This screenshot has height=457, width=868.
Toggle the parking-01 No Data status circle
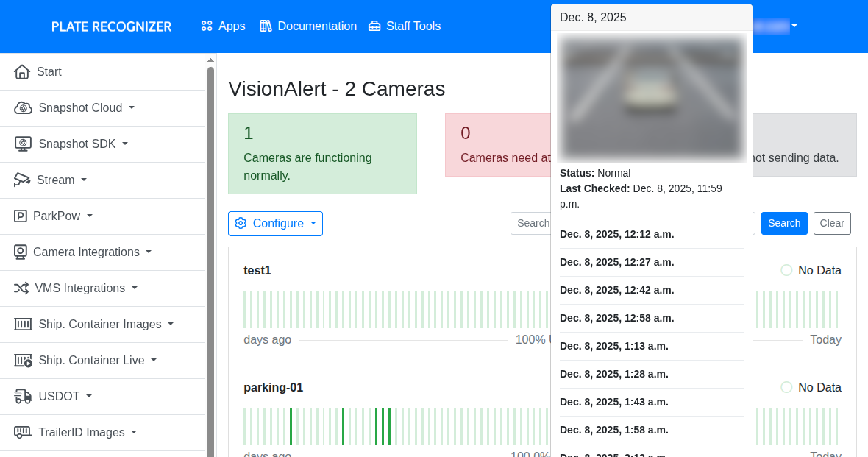(x=786, y=388)
